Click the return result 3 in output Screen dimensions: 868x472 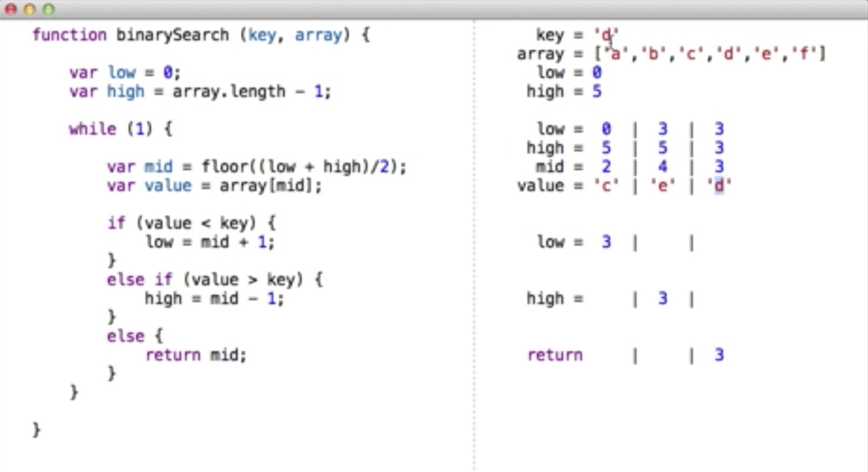pos(719,355)
